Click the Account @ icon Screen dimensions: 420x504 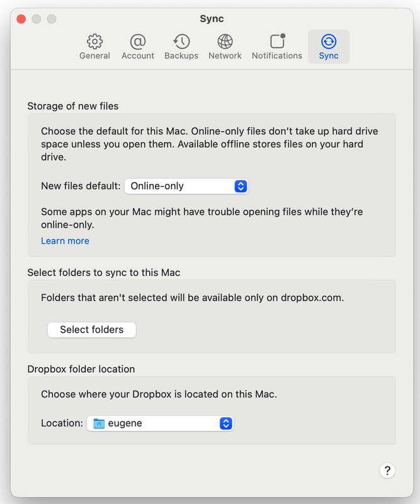pyautogui.click(x=137, y=41)
